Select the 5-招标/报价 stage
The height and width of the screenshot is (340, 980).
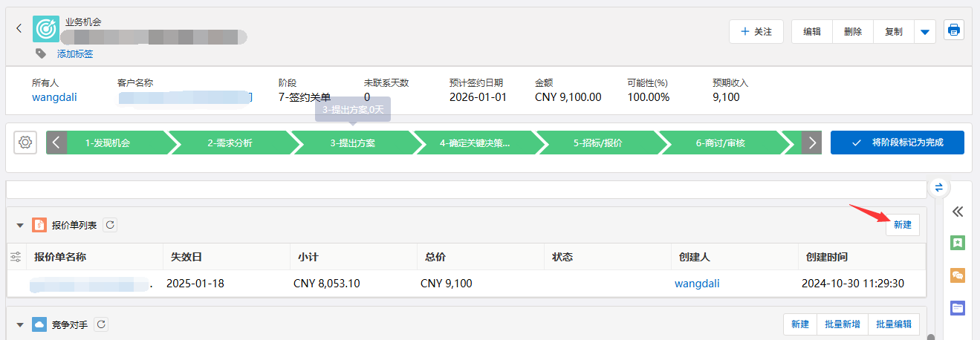pyautogui.click(x=597, y=143)
